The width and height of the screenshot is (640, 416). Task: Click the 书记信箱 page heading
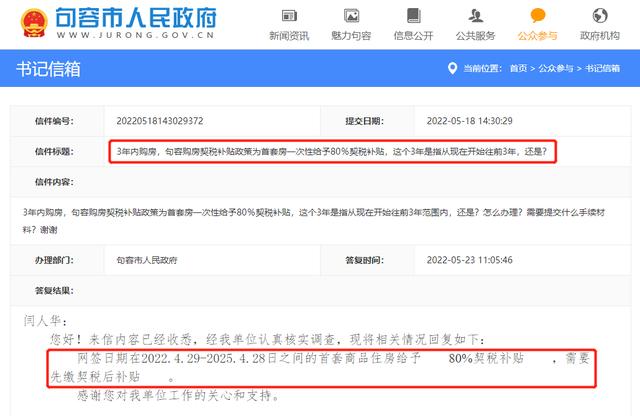48,69
